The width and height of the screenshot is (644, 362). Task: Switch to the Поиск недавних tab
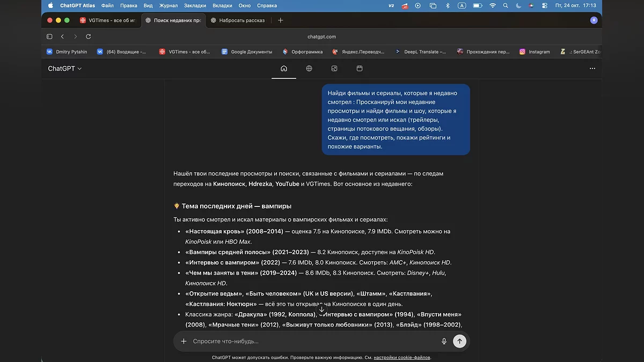(x=173, y=20)
